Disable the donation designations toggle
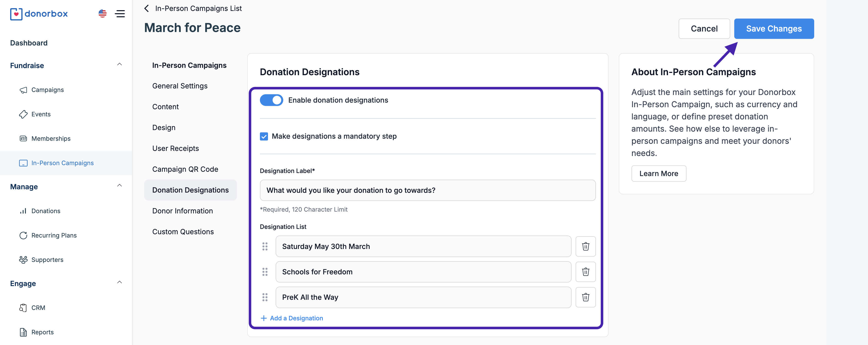 pyautogui.click(x=271, y=100)
